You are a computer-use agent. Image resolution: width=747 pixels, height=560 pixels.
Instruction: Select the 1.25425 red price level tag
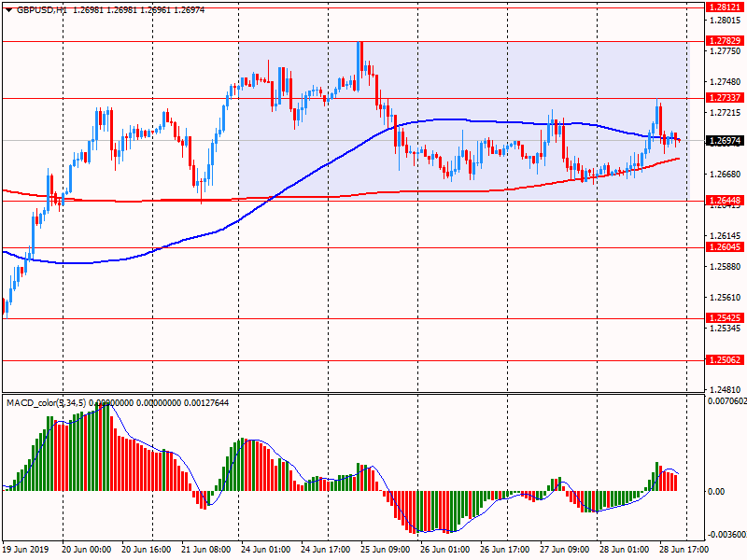[725, 318]
